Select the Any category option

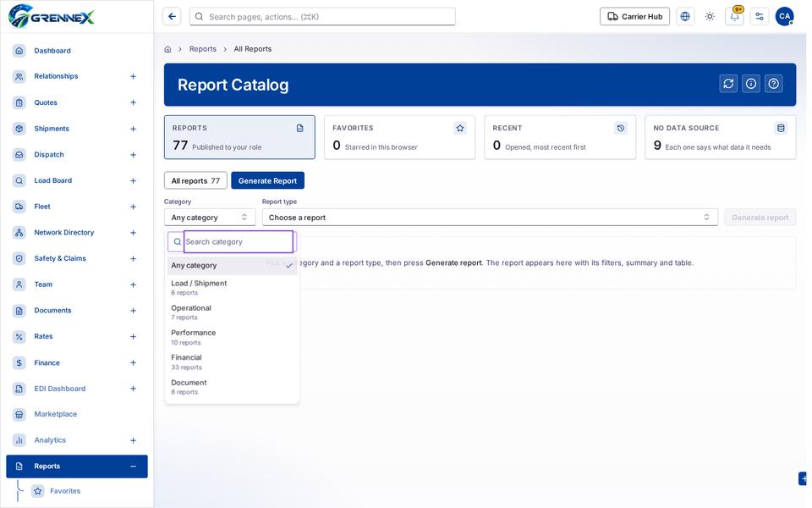point(232,265)
